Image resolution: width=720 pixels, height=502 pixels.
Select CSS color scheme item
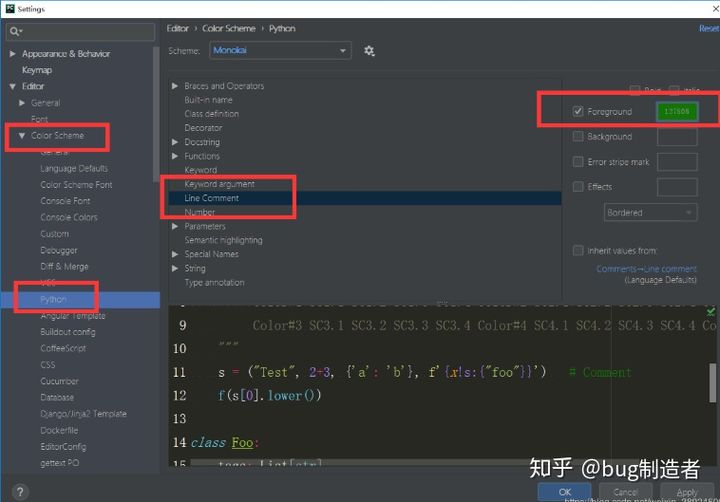pos(48,365)
